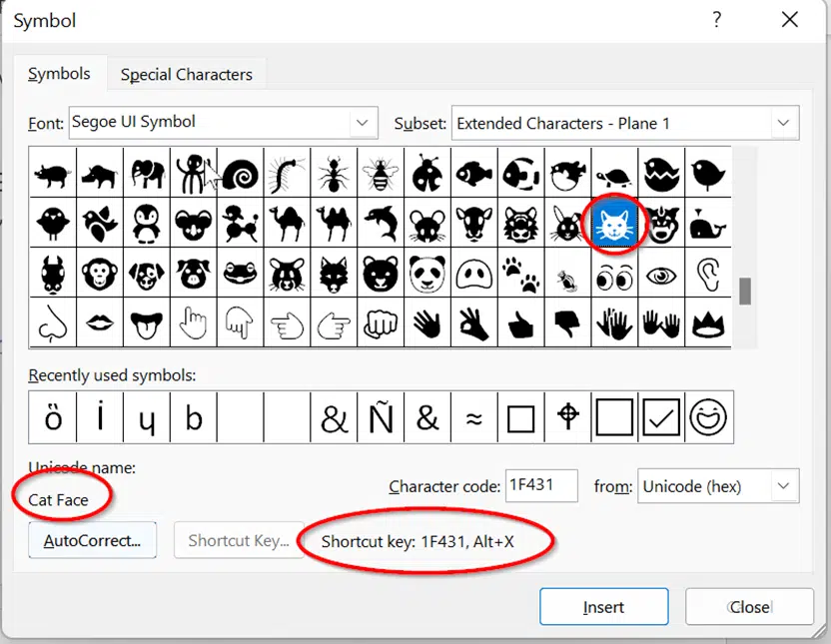Pick the elephant symbol in the grid
Screen dimensions: 831x644
click(x=146, y=173)
